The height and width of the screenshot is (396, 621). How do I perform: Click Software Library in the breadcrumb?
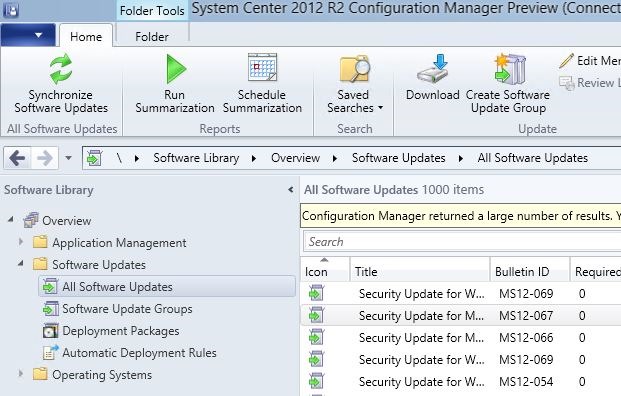(x=196, y=158)
